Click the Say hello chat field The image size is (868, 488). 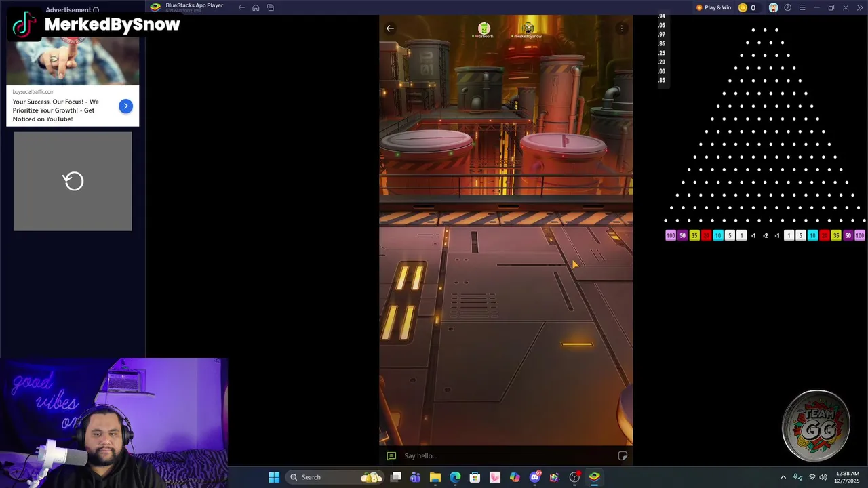pyautogui.click(x=505, y=455)
